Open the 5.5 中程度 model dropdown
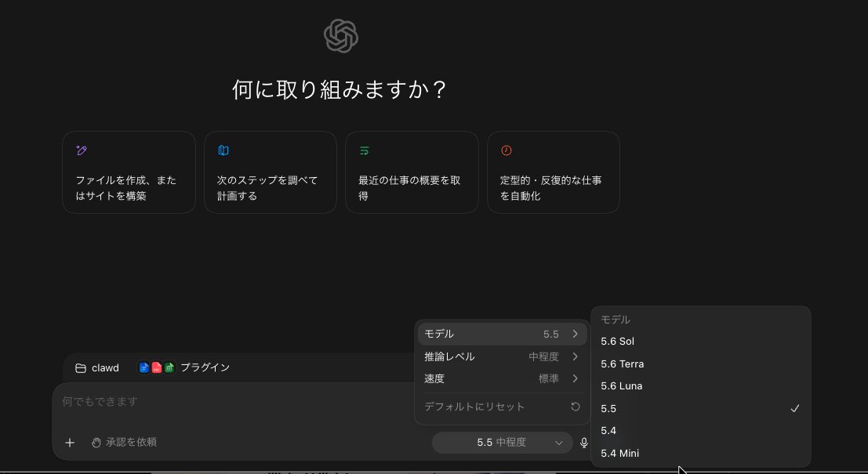 pos(502,443)
